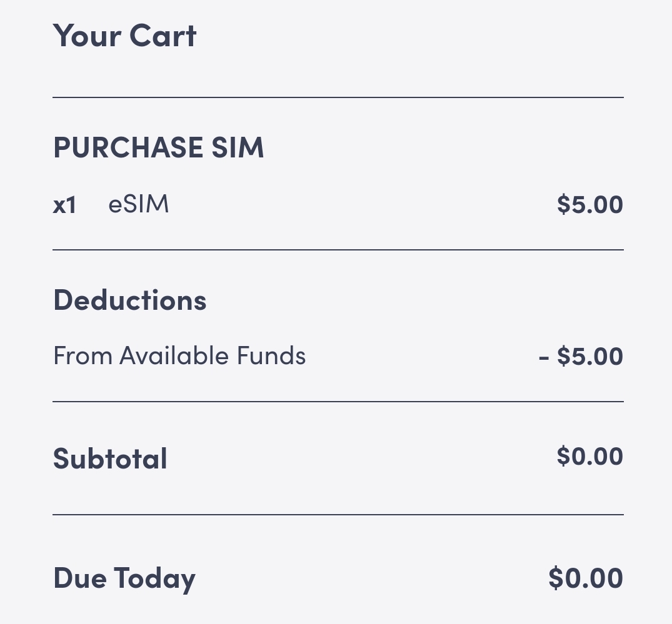Viewport: 672px width, 624px height.
Task: Click the x1 quantity indicator
Action: [x=64, y=206]
